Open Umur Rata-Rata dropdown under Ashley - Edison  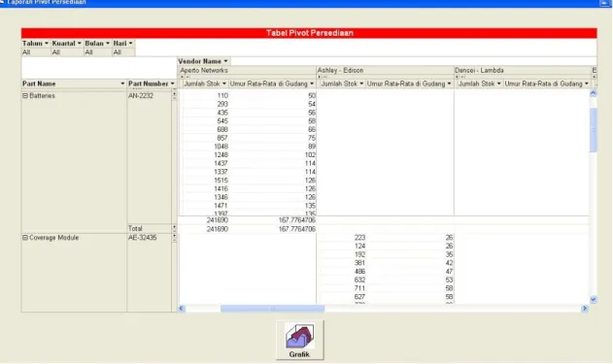pyautogui.click(x=449, y=83)
